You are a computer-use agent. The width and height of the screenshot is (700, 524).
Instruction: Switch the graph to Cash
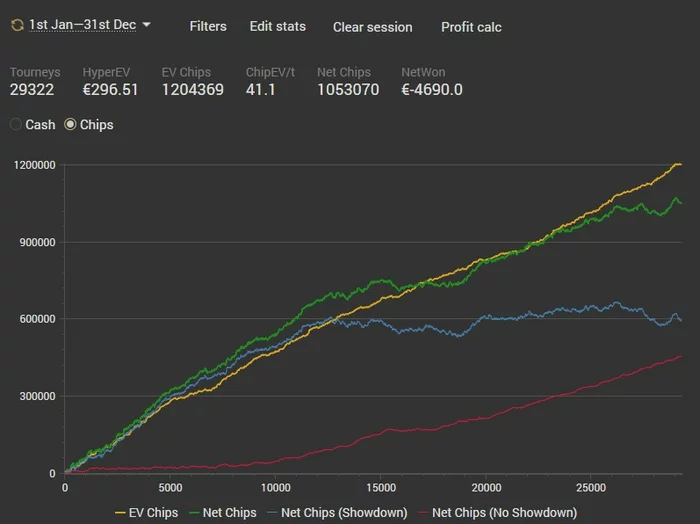(16, 125)
